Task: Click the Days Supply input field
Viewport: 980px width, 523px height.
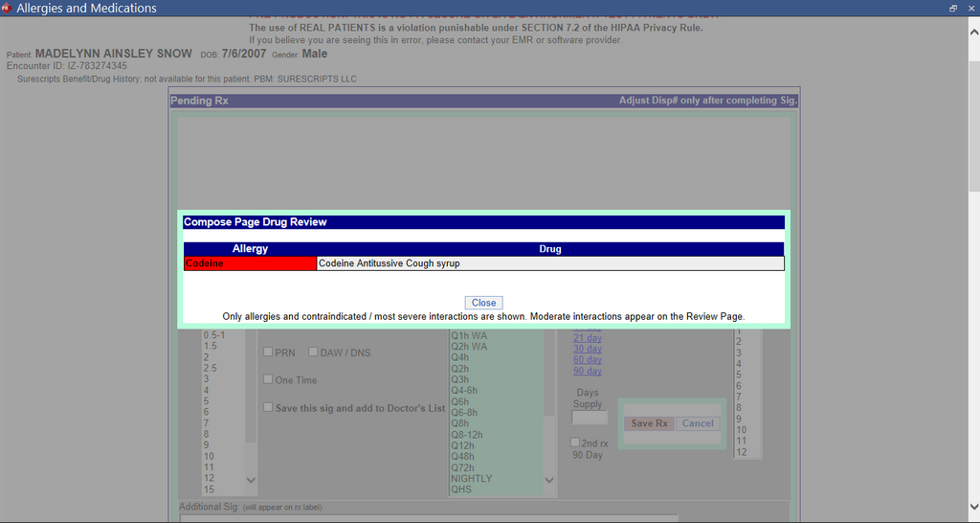Action: [589, 417]
